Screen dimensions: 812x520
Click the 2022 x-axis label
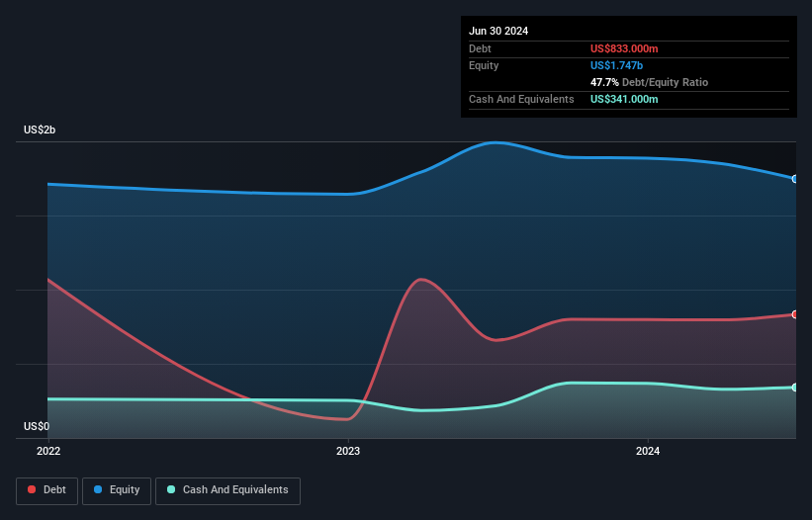tap(48, 451)
